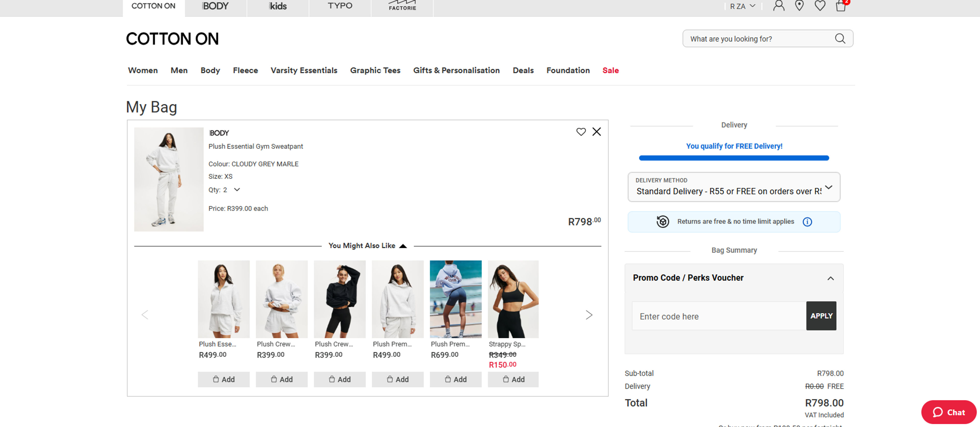
Task: Open the Chat widget
Action: tap(948, 412)
